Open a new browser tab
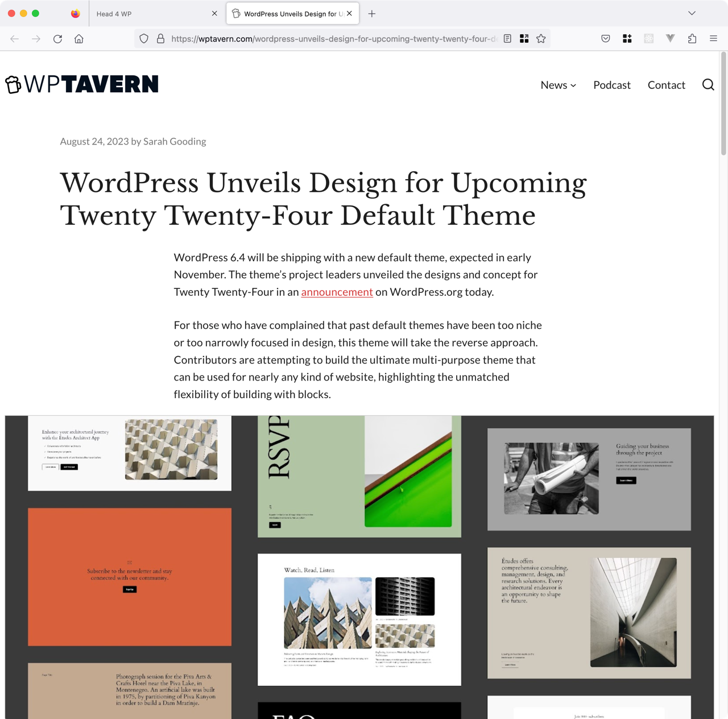 click(x=372, y=14)
